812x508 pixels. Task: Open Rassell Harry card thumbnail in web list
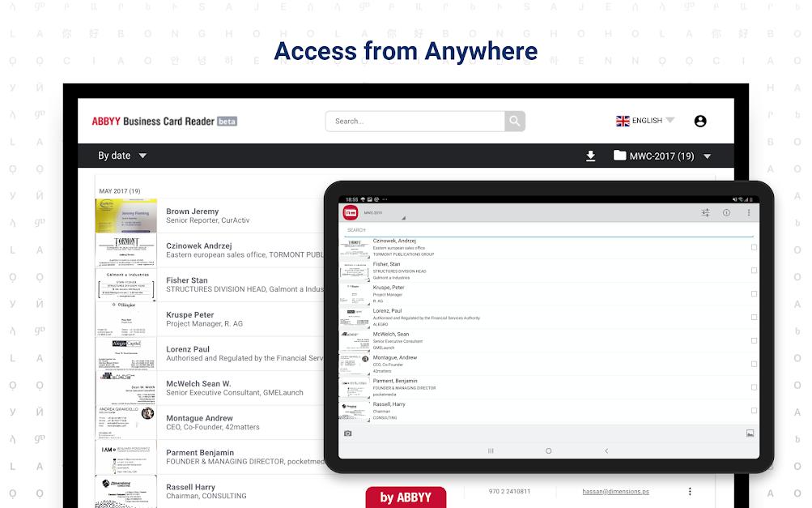click(125, 492)
